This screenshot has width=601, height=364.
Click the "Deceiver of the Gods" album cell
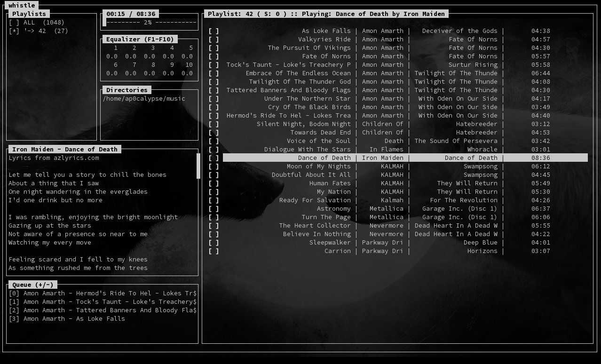460,31
